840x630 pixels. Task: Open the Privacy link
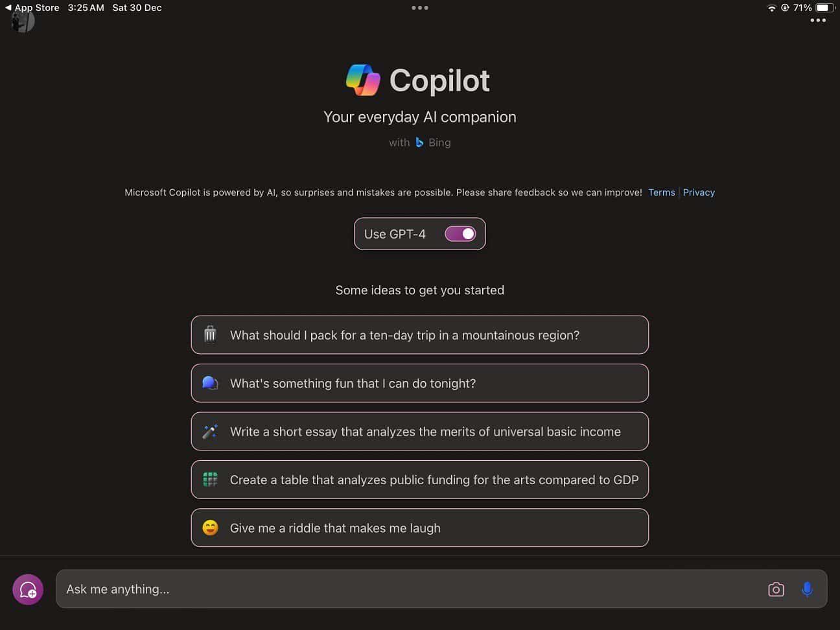[x=699, y=192]
